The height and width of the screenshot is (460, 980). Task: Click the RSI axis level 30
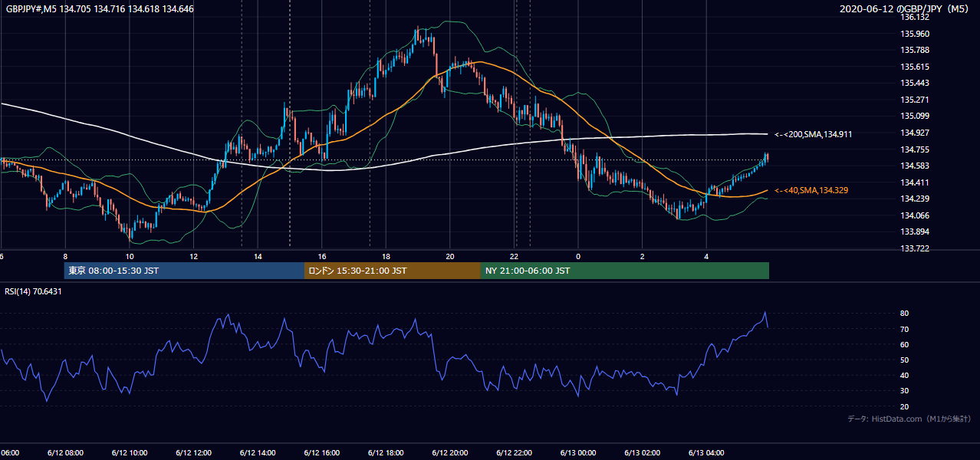point(905,391)
